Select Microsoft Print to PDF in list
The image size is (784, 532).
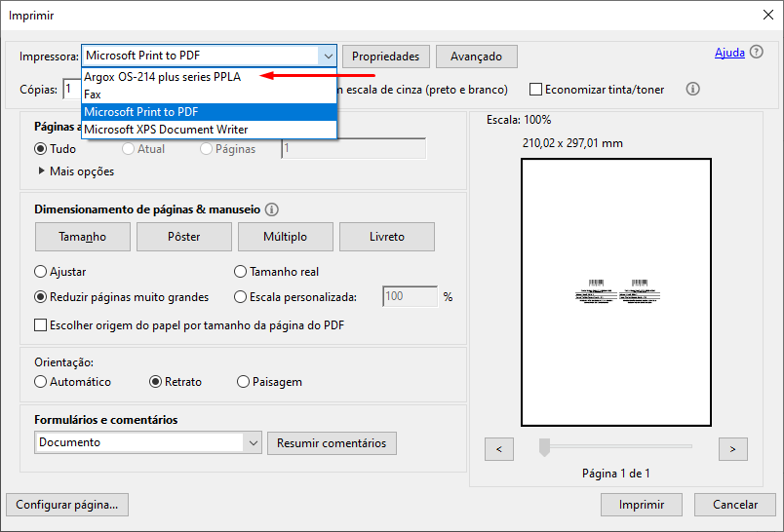coord(209,112)
